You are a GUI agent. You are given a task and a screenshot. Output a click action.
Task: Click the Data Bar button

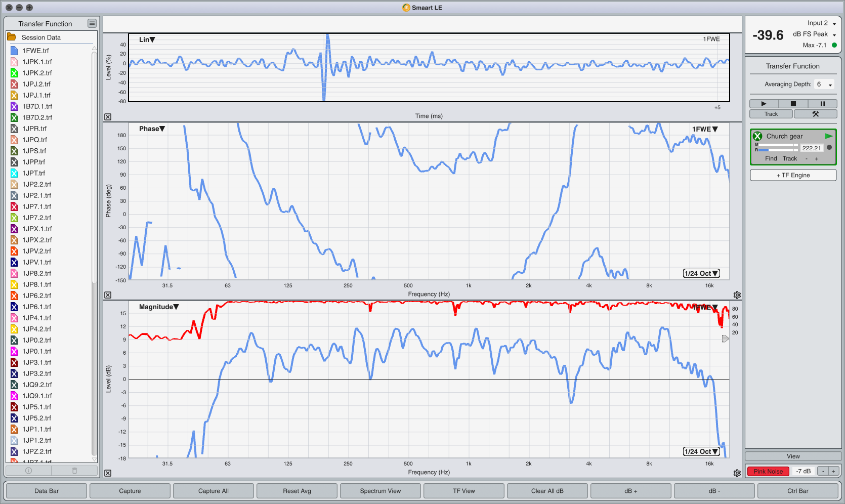tap(47, 491)
